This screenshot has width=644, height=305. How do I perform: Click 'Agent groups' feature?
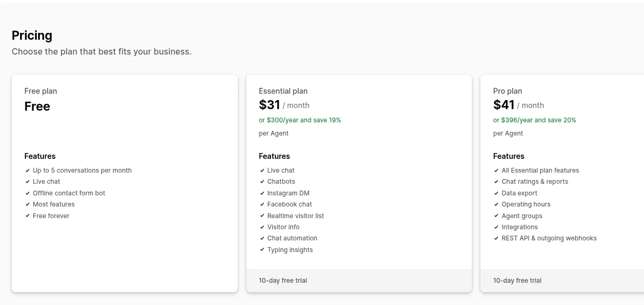[x=522, y=216]
